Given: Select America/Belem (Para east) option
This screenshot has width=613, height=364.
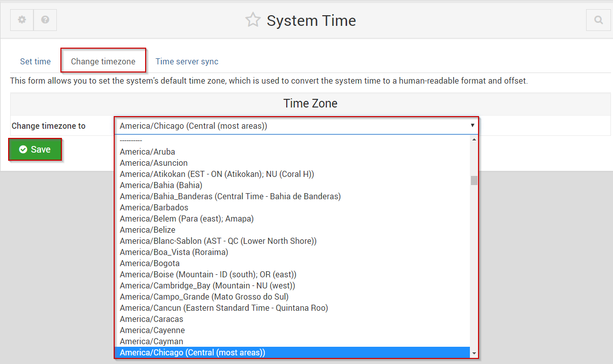Looking at the screenshot, I should pyautogui.click(x=293, y=219).
